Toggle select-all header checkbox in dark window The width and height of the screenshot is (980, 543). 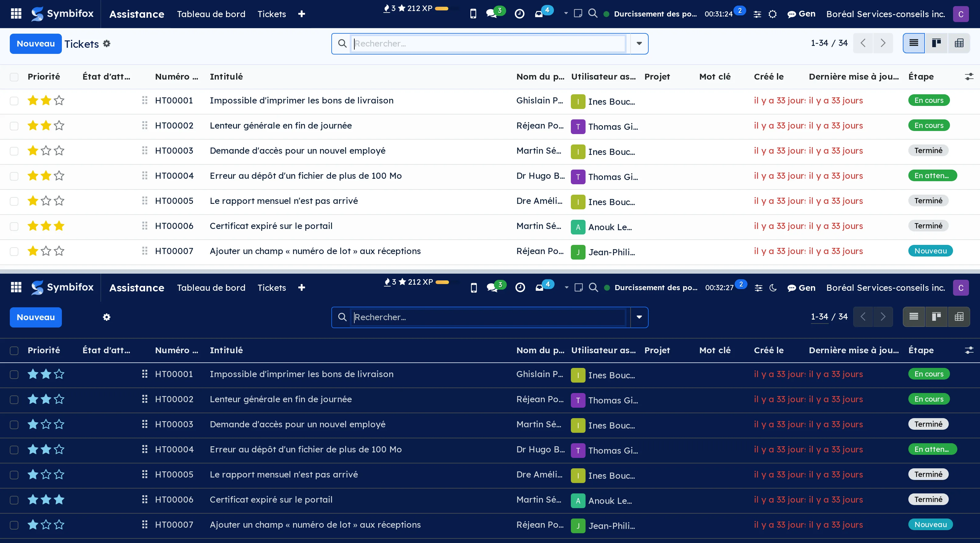14,350
